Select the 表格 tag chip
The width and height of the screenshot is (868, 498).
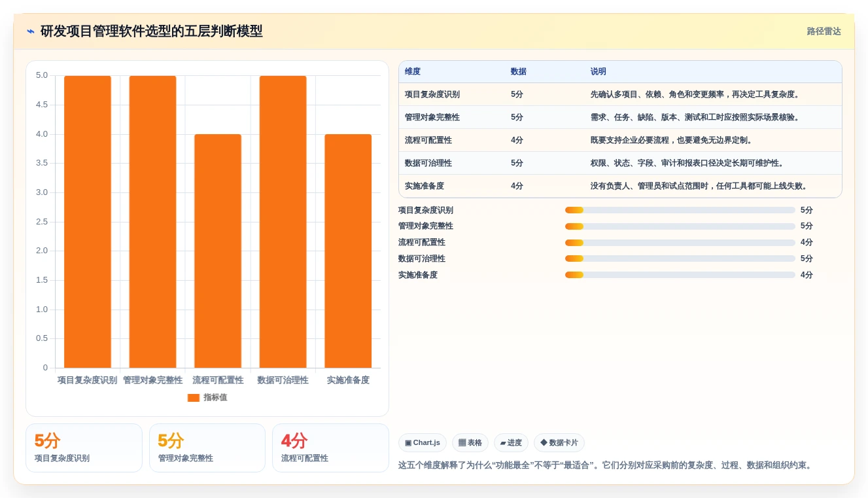click(x=470, y=443)
